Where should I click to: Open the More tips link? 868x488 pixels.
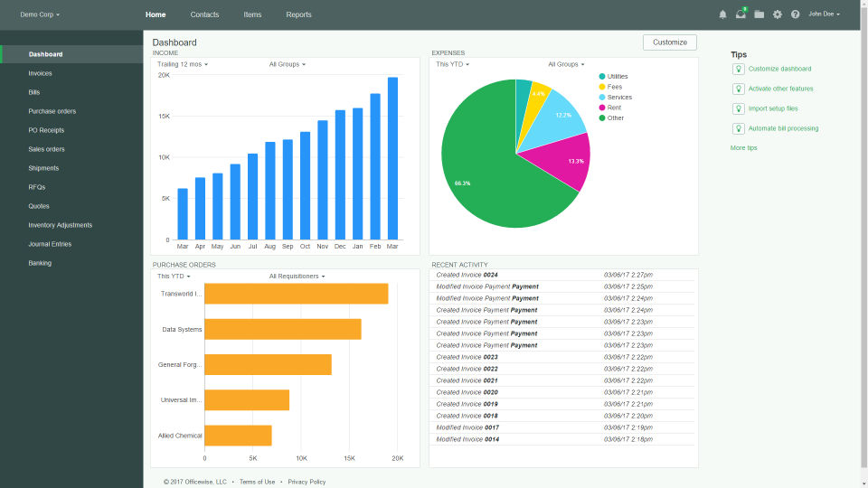pos(744,147)
